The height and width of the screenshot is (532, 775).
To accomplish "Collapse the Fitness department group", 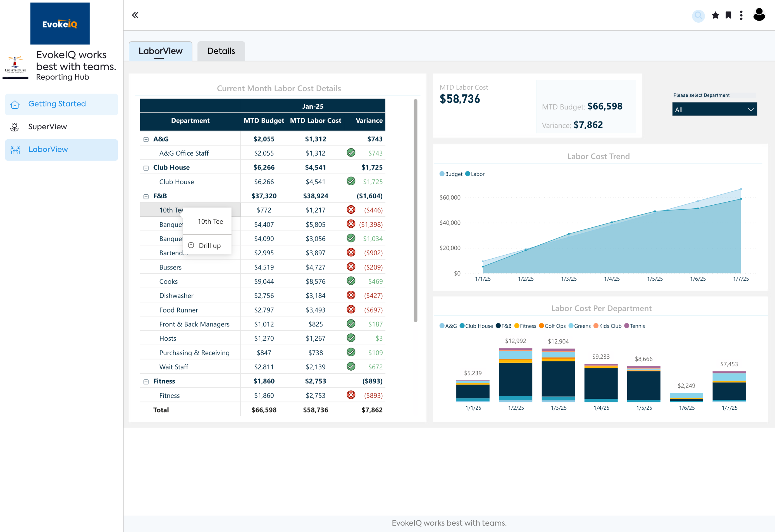I will [146, 382].
